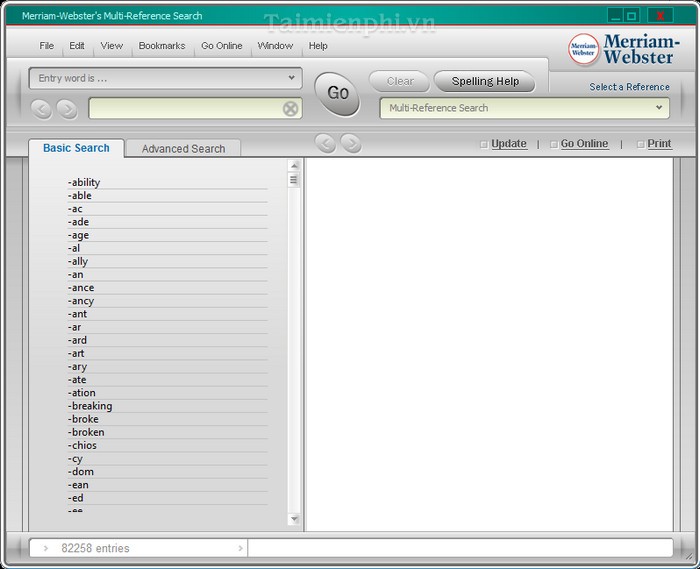This screenshot has width=700, height=569.
Task: Select '-ate' in the word list
Action: point(77,380)
